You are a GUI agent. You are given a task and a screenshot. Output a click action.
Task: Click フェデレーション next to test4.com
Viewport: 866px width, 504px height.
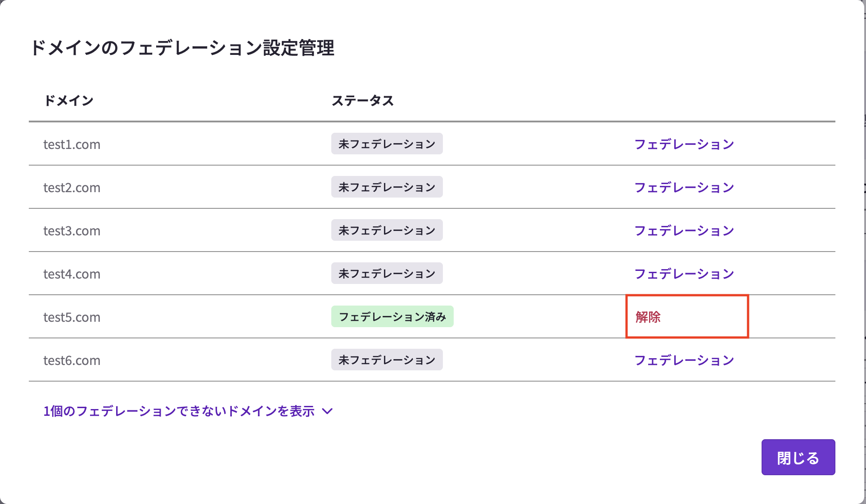[x=684, y=273]
